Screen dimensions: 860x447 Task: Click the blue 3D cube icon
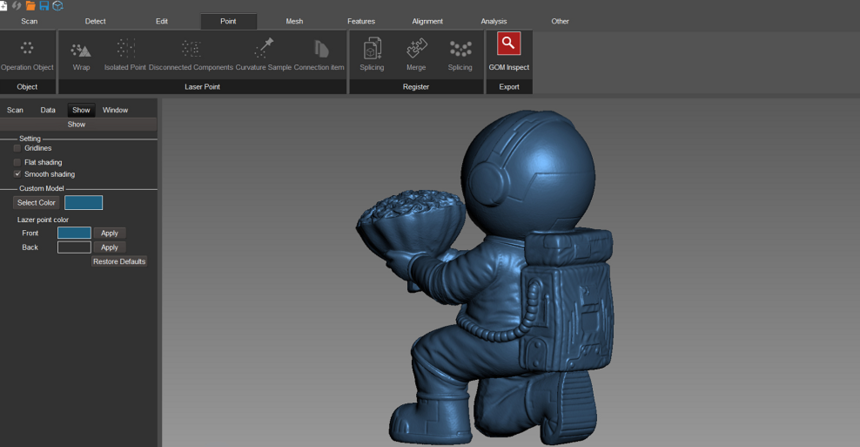(x=58, y=6)
